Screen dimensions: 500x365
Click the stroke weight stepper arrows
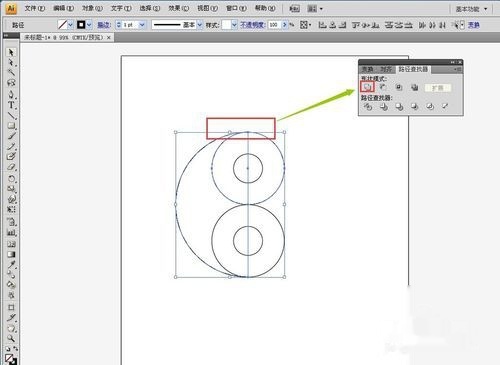point(119,25)
